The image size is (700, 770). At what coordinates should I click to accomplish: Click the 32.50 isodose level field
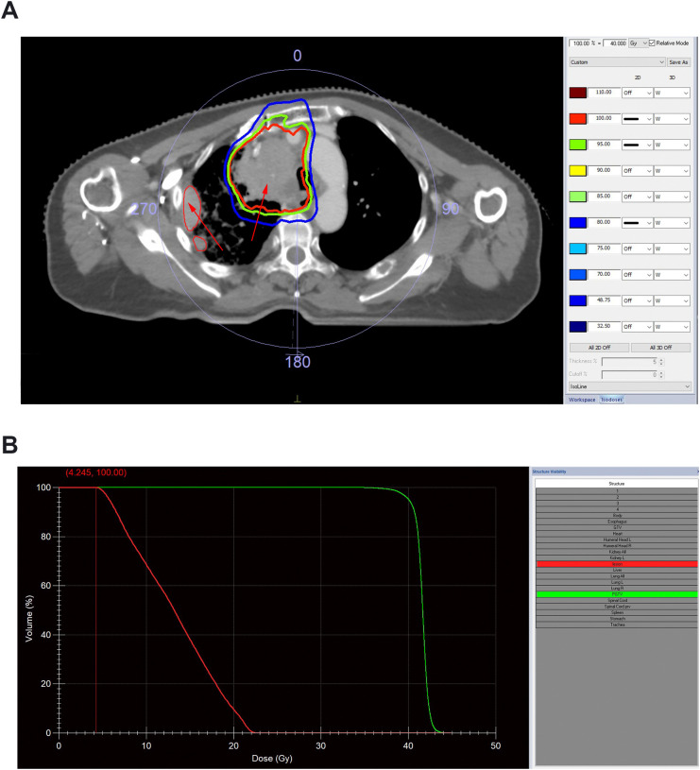[x=604, y=326]
